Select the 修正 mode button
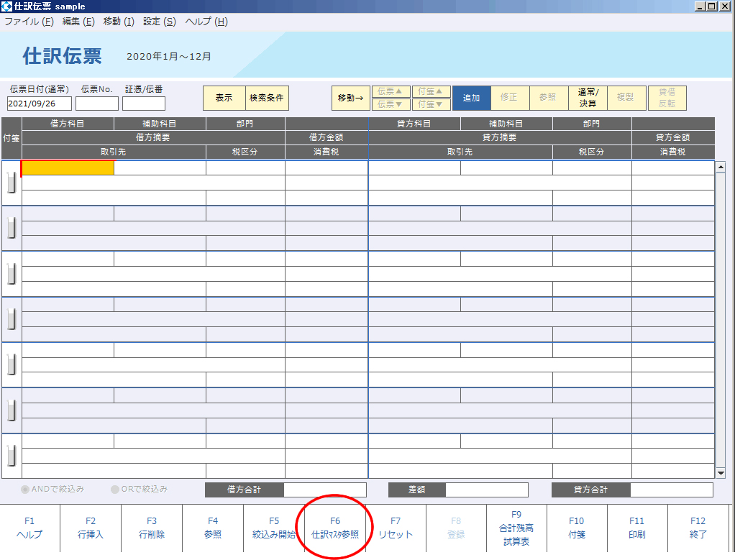Screen dimensions: 735x560 tap(510, 98)
